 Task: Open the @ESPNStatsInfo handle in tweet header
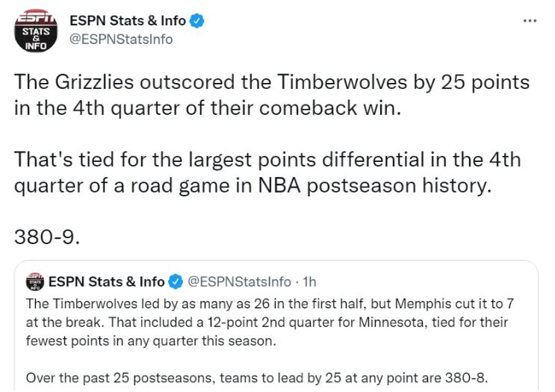tap(121, 39)
